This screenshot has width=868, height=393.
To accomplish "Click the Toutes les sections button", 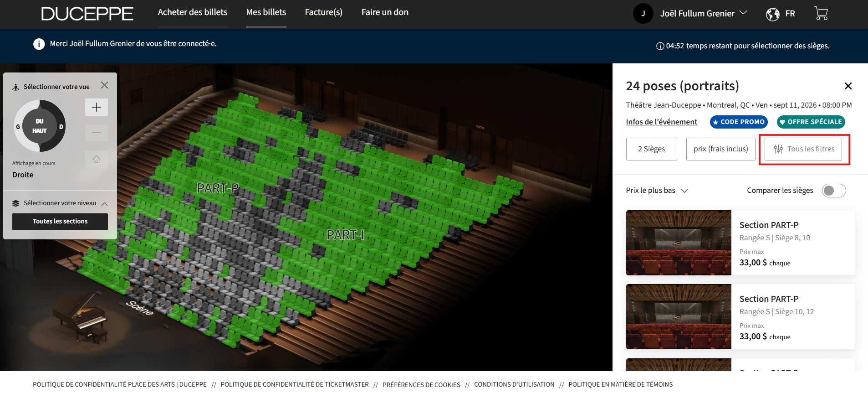I will coord(60,222).
